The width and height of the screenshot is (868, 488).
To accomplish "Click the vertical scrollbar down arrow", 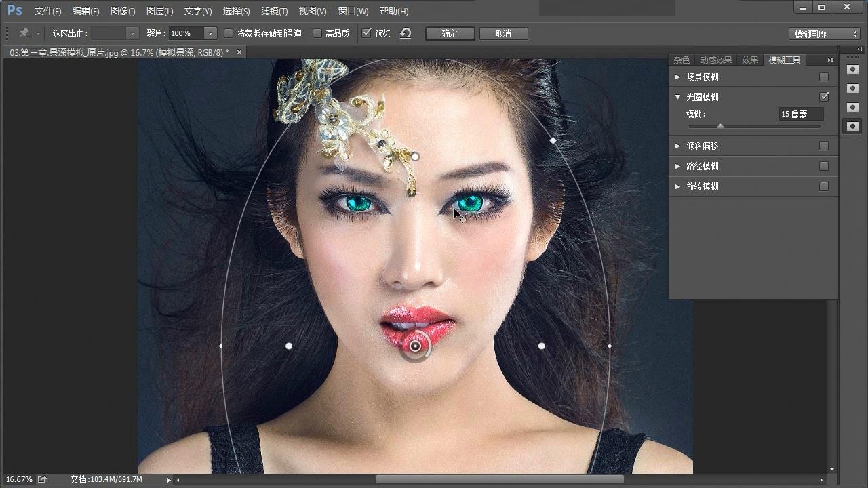I will click(x=832, y=469).
